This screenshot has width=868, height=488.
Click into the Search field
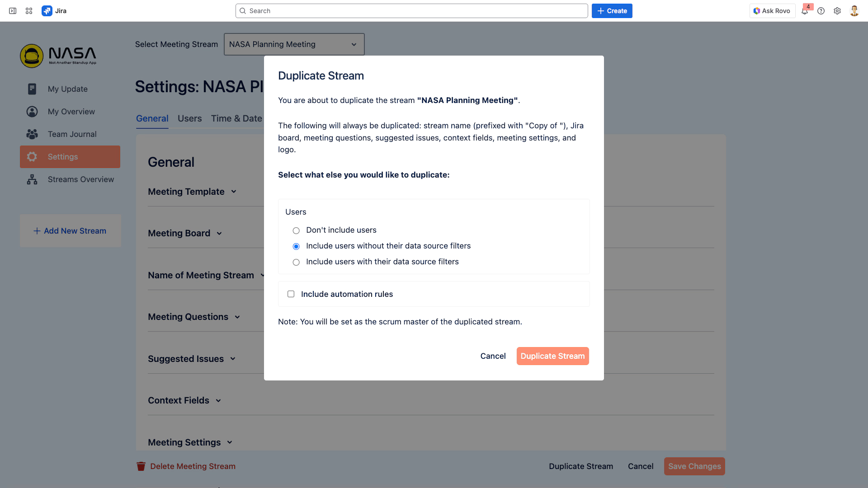coord(411,10)
